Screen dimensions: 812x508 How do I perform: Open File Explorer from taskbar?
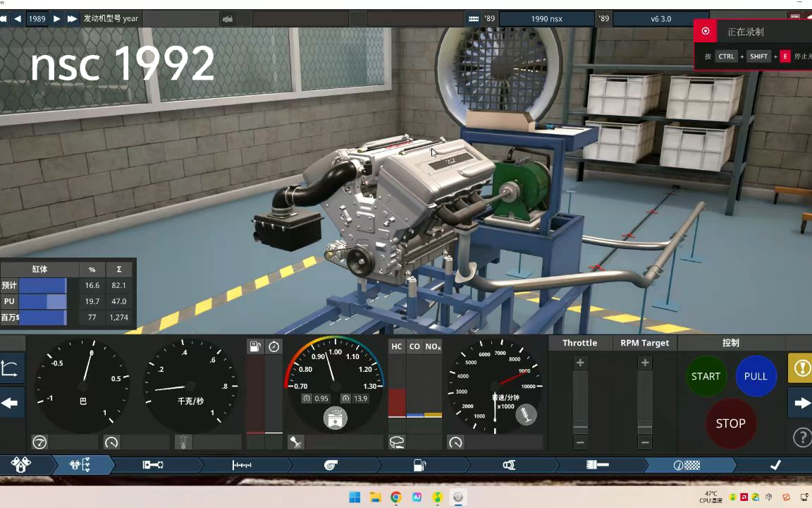tap(376, 497)
